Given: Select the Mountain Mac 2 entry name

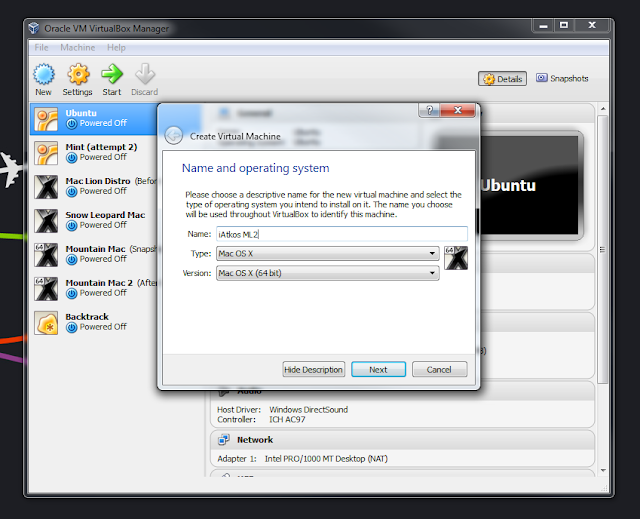Looking at the screenshot, I should pyautogui.click(x=99, y=283).
